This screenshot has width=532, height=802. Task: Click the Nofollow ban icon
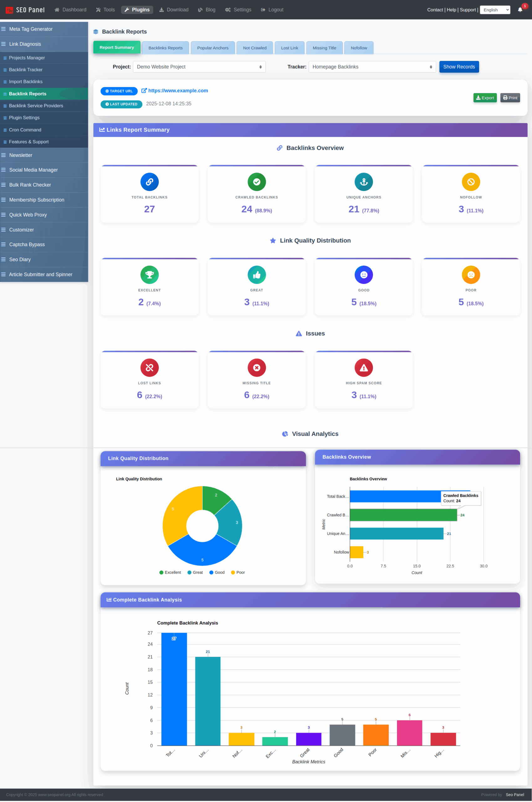(x=471, y=182)
